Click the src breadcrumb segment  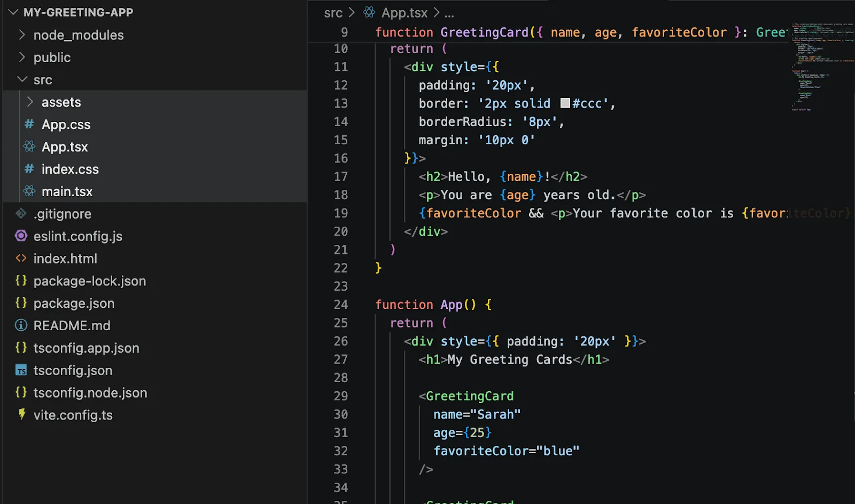tap(333, 13)
